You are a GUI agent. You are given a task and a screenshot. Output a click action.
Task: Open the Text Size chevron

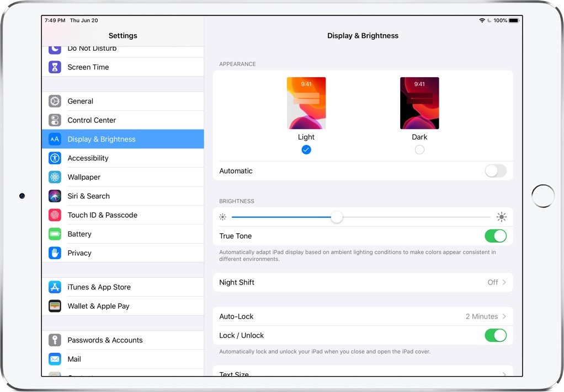tap(504, 374)
